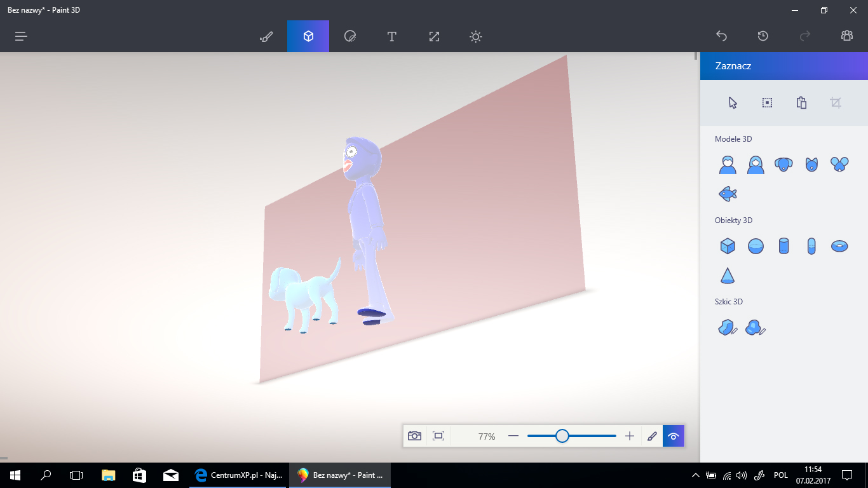Select the Cube 3D object
868x488 pixels.
[728, 246]
